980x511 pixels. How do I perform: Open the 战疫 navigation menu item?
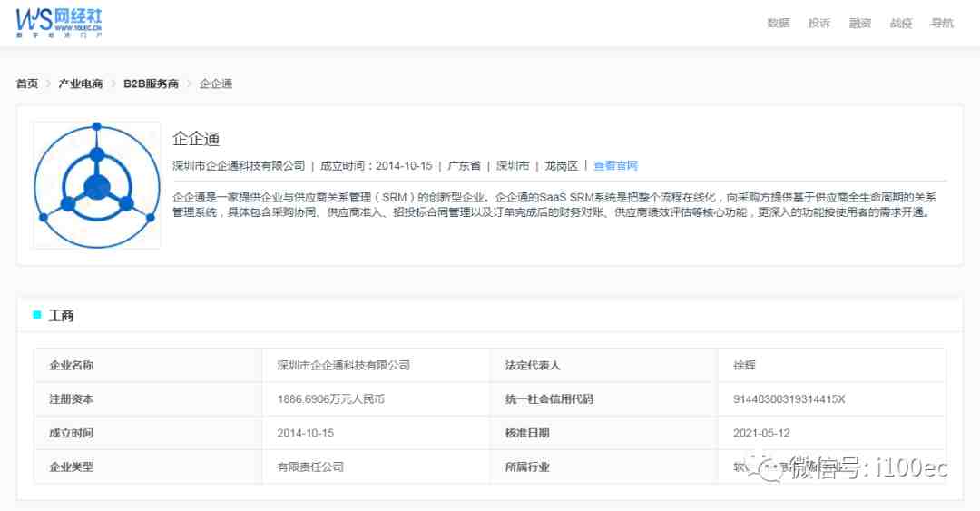point(901,23)
